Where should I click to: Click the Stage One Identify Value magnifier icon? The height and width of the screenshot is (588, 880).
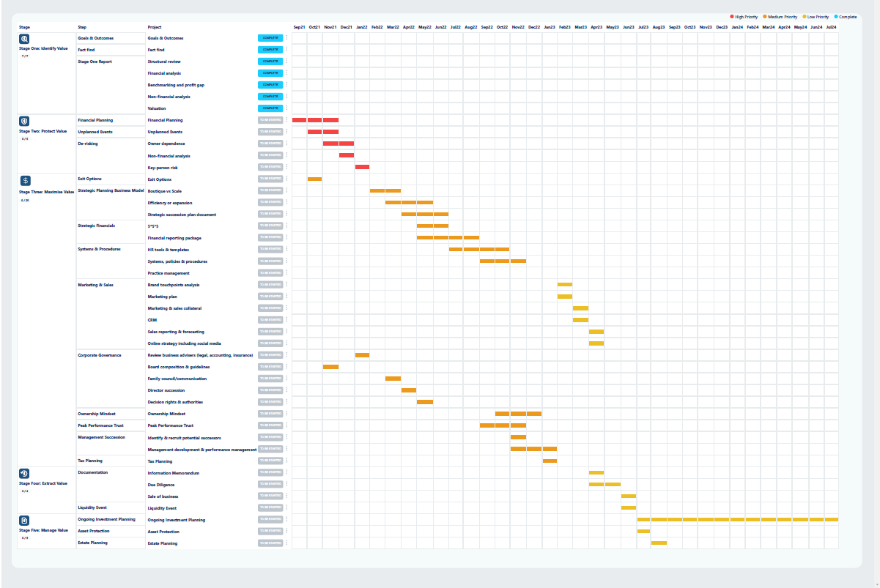coord(25,40)
